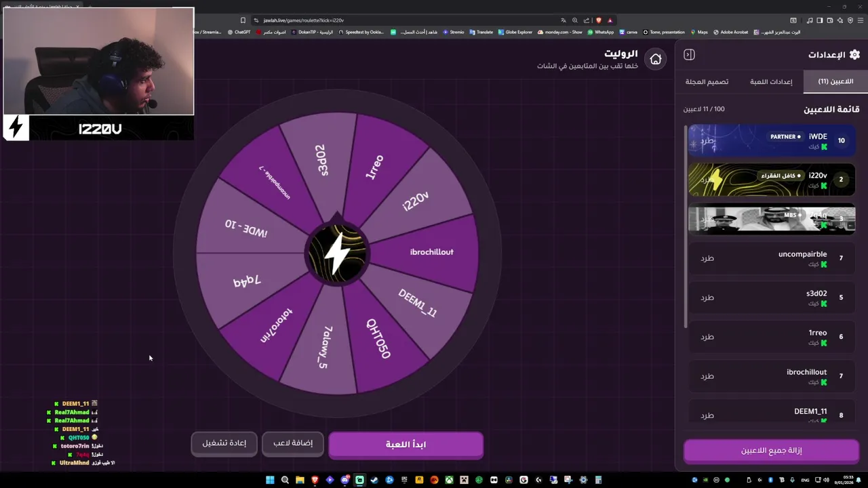Collapse the settings side panel
This screenshot has width=868, height=488.
coord(689,55)
